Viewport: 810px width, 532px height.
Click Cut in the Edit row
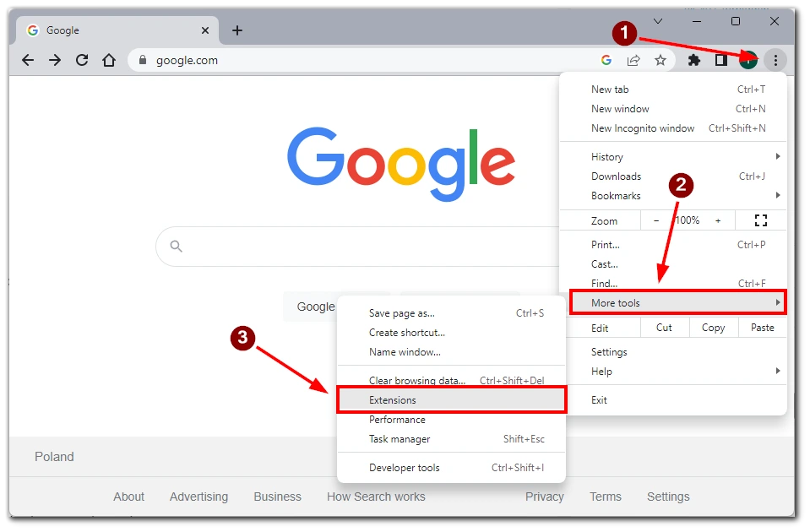pyautogui.click(x=665, y=328)
